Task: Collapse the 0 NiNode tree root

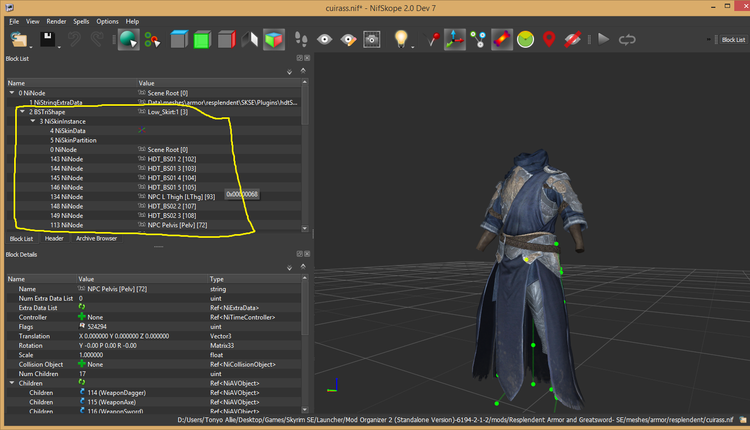Action: point(12,93)
